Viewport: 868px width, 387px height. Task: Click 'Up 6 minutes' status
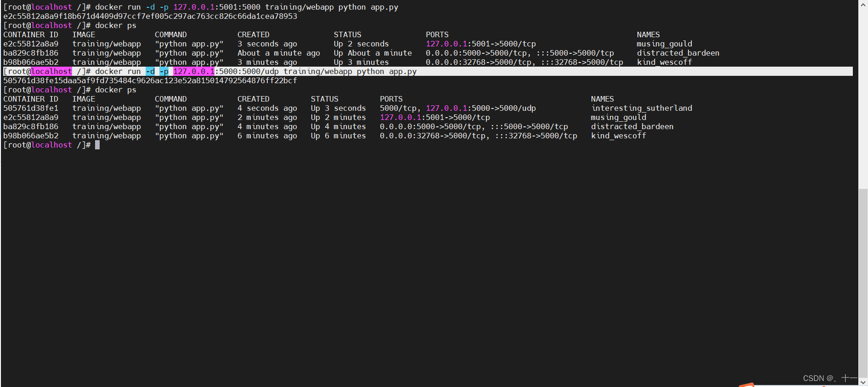[x=338, y=136]
